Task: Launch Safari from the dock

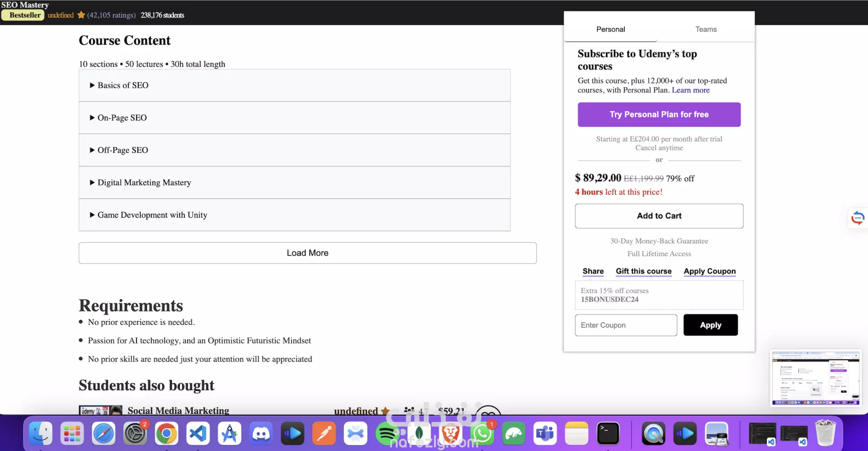Action: point(104,433)
